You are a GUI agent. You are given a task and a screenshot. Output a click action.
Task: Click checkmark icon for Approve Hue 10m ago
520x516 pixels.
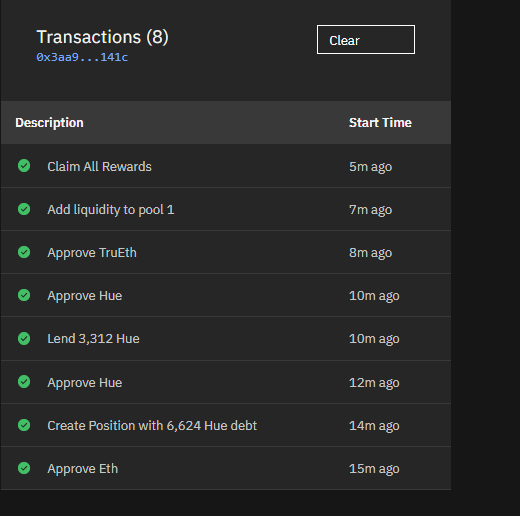point(24,295)
